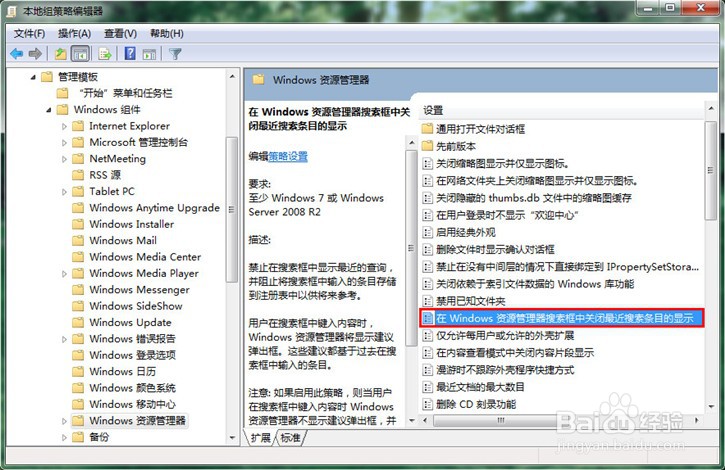The width and height of the screenshot is (725, 470).
Task: Expand the Tablet PC tree node
Action: pyautogui.click(x=64, y=192)
